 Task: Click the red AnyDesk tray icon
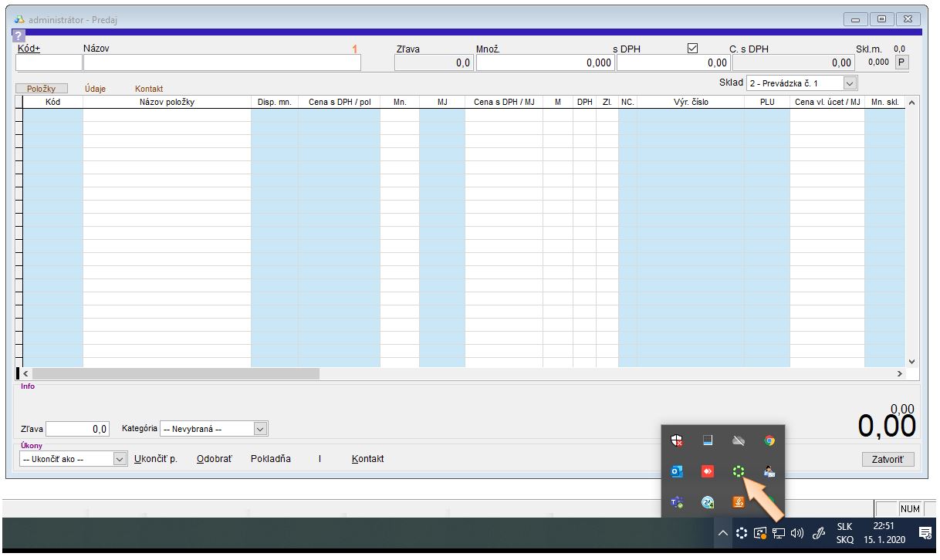pyautogui.click(x=708, y=471)
